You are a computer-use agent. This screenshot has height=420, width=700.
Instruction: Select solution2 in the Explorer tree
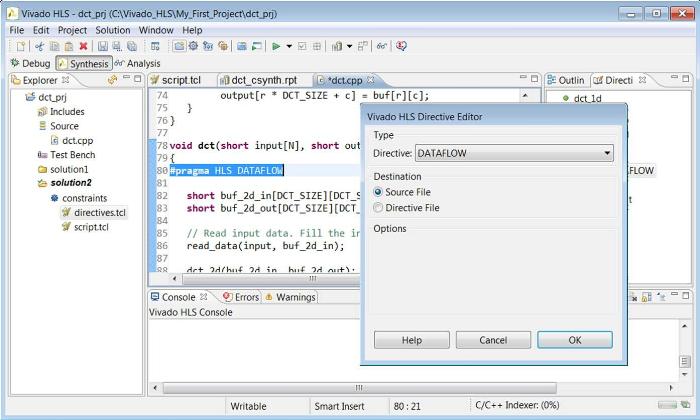click(x=70, y=183)
